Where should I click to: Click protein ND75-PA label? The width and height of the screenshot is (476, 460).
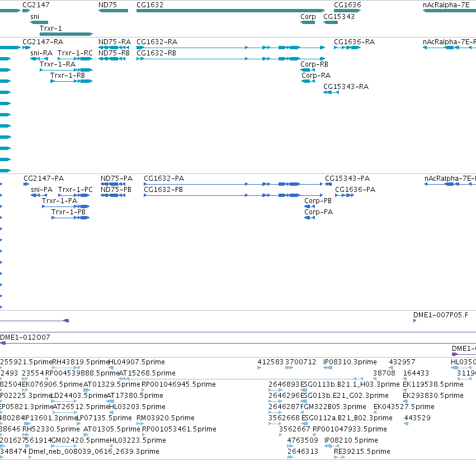pyautogui.click(x=116, y=179)
